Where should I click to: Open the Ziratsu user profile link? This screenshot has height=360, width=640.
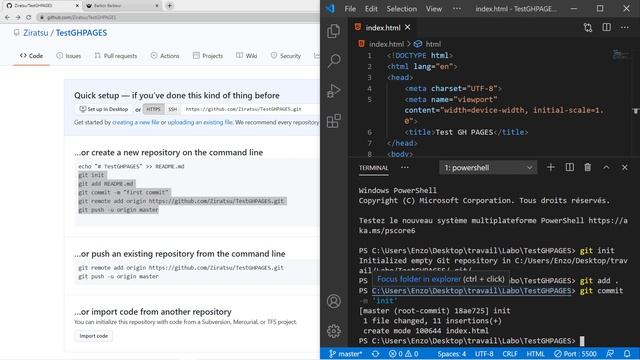tap(36, 33)
